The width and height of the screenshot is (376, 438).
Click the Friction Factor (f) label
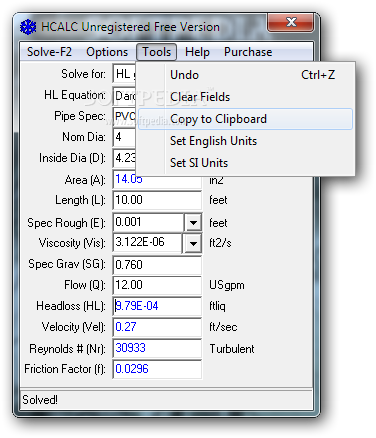(x=65, y=369)
